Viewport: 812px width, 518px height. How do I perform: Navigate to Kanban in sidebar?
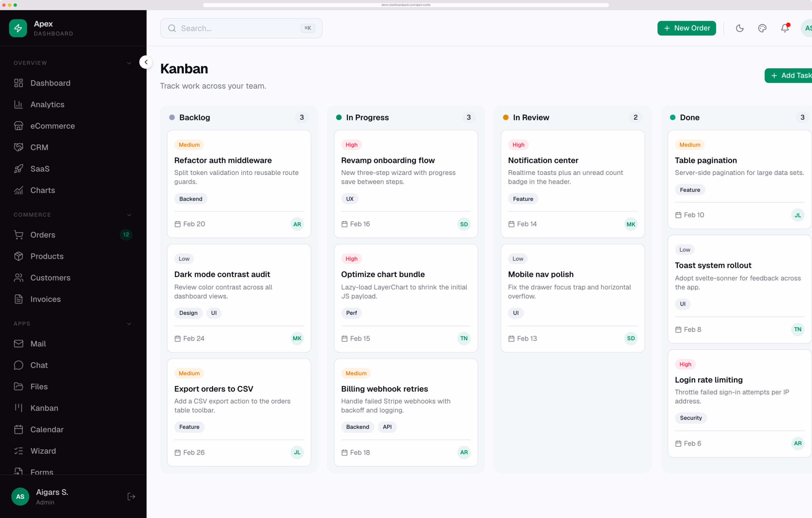coord(73,408)
